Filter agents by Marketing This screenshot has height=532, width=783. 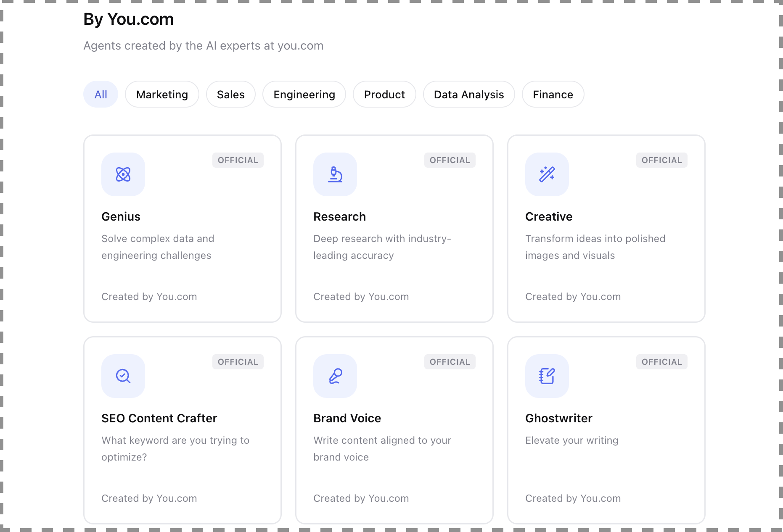coord(162,94)
